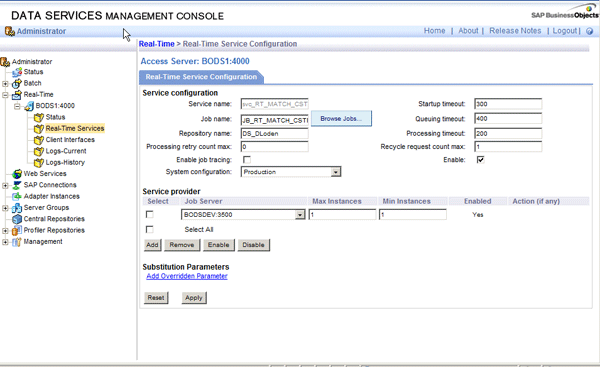Uncheck the Enable checkbox
The image size is (600, 367).
click(x=480, y=160)
